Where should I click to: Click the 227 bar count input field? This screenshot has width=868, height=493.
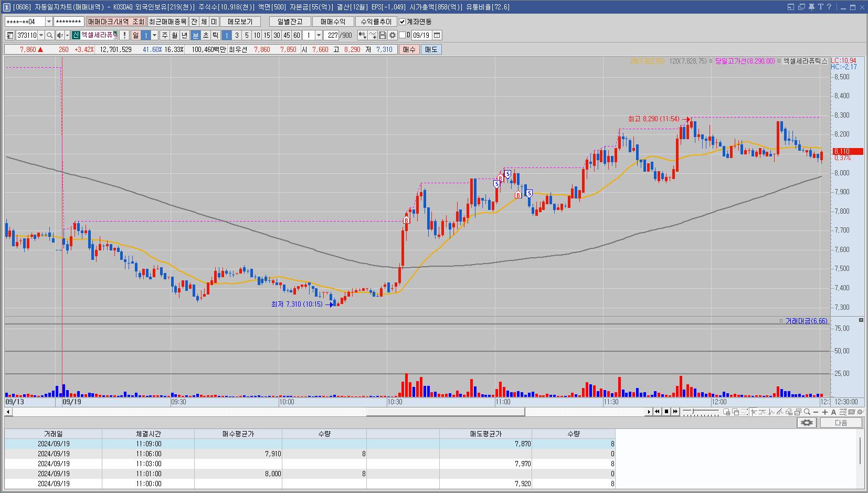click(332, 35)
